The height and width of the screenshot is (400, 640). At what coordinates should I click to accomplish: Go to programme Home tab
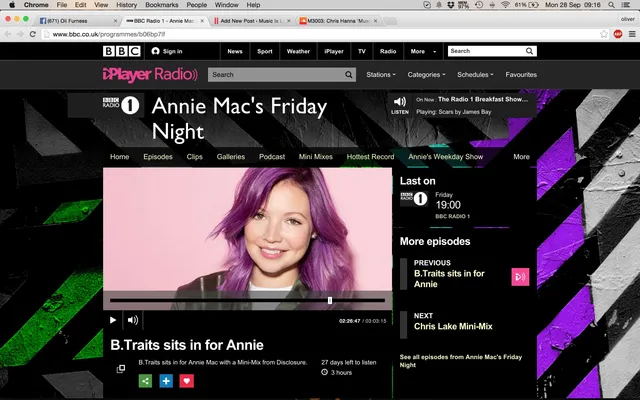(x=119, y=157)
